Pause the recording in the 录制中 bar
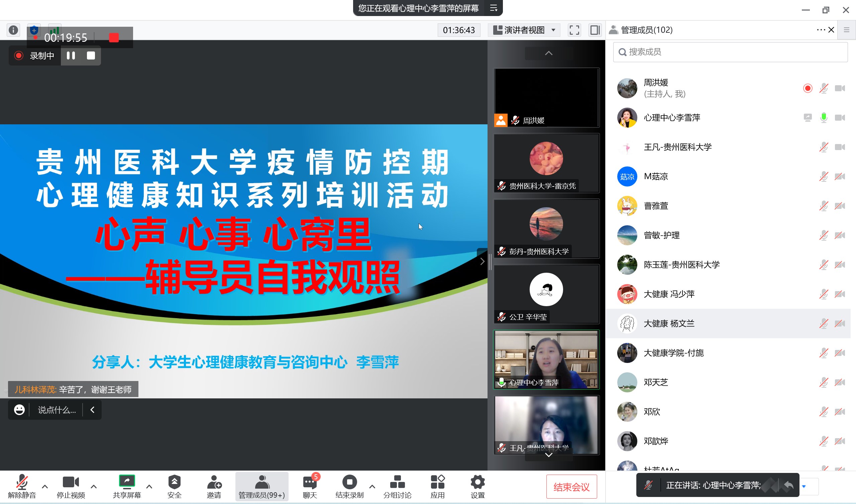856x504 pixels. [71, 55]
